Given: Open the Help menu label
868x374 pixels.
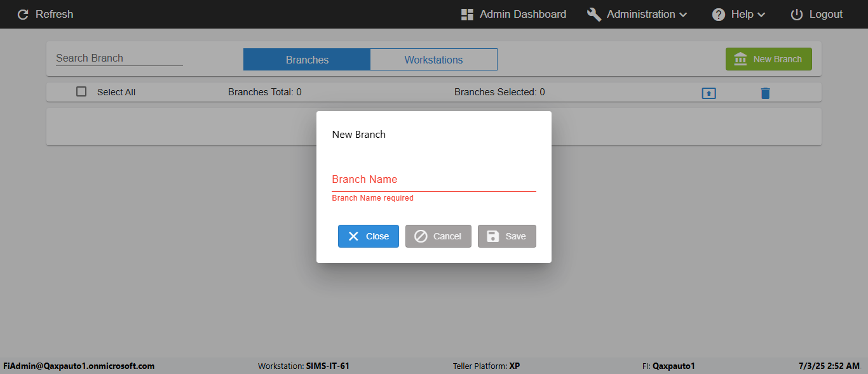Looking at the screenshot, I should pyautogui.click(x=742, y=14).
